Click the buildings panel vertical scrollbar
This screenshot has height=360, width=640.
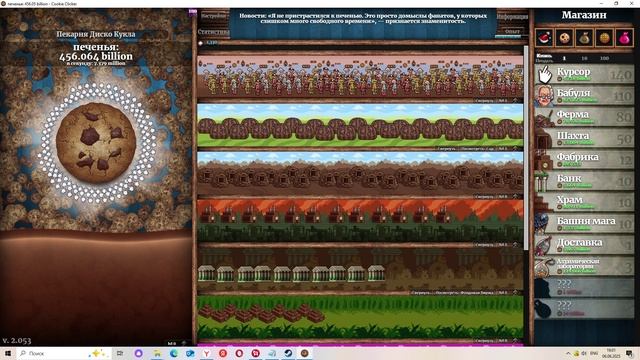[526, 147]
